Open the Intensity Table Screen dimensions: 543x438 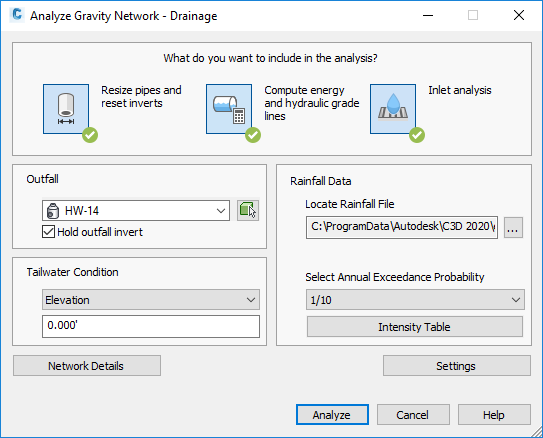(415, 327)
